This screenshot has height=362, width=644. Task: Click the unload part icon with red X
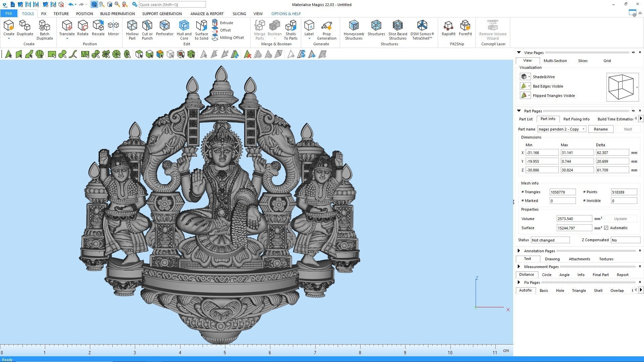[x=61, y=4]
